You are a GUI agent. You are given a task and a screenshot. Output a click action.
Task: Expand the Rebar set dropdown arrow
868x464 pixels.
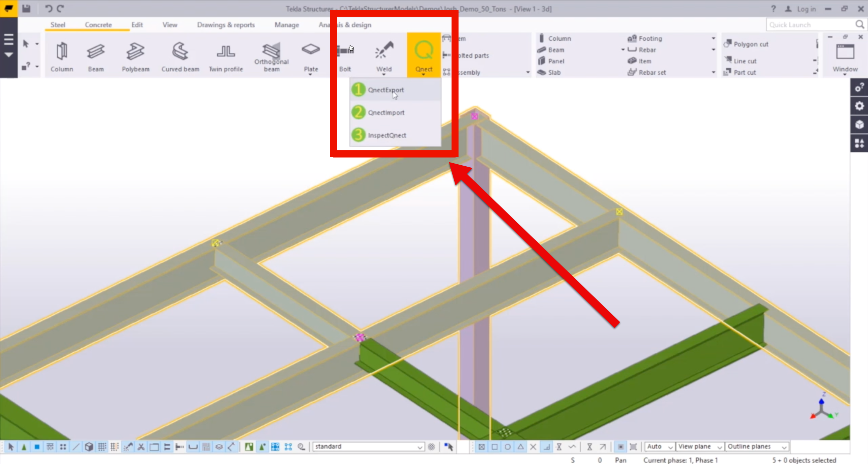[x=713, y=72]
